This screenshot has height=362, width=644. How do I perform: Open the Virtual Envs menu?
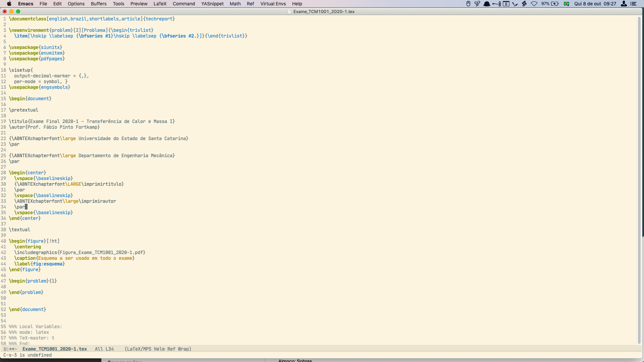point(273,4)
